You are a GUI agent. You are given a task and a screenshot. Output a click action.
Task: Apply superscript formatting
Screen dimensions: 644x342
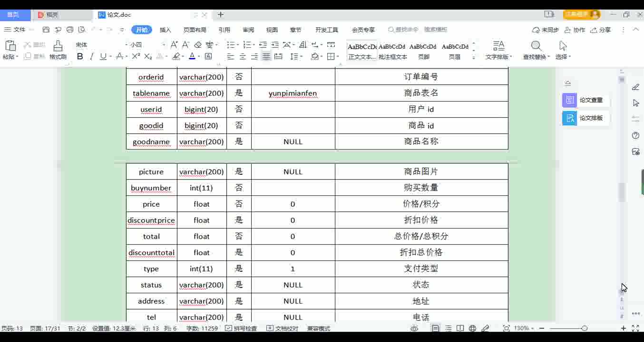coord(136,57)
